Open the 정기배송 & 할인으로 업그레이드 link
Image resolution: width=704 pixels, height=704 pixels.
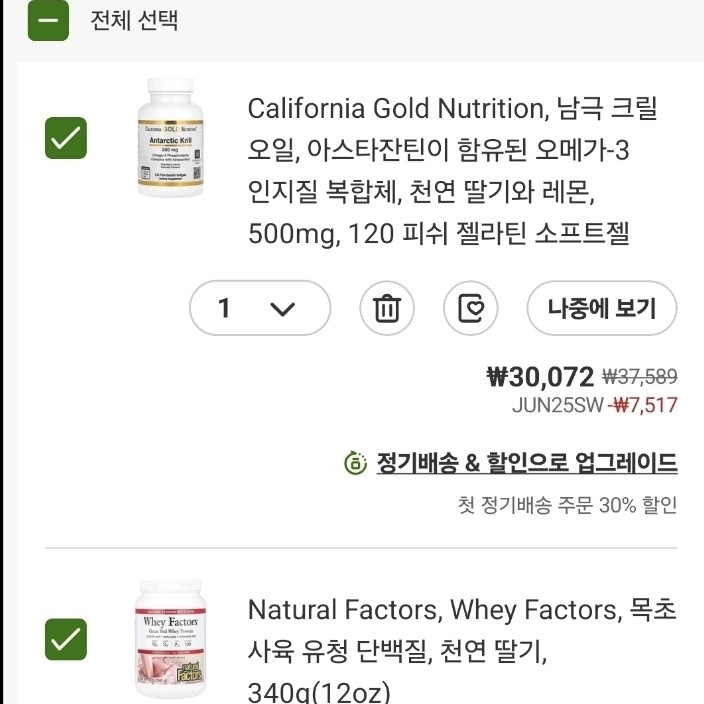tap(526, 463)
